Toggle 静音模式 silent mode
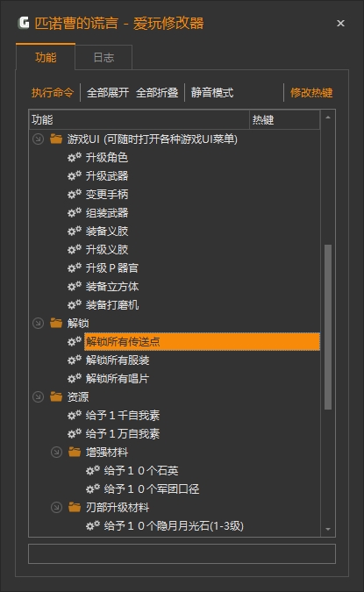This screenshot has width=364, height=592. [x=212, y=92]
